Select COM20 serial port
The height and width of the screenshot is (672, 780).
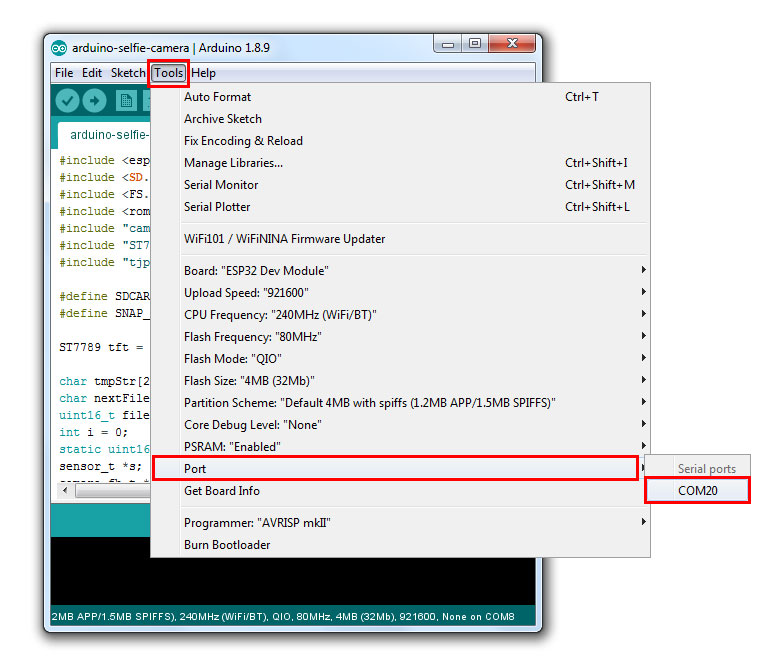(x=697, y=490)
